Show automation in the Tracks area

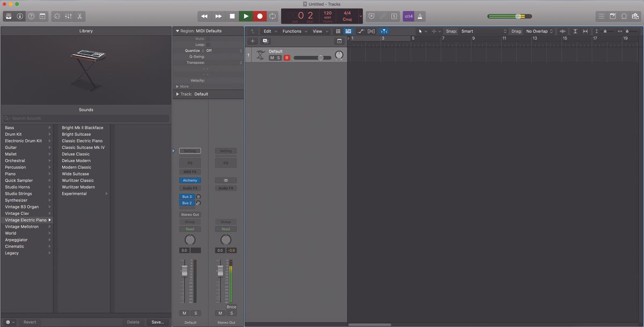click(360, 31)
